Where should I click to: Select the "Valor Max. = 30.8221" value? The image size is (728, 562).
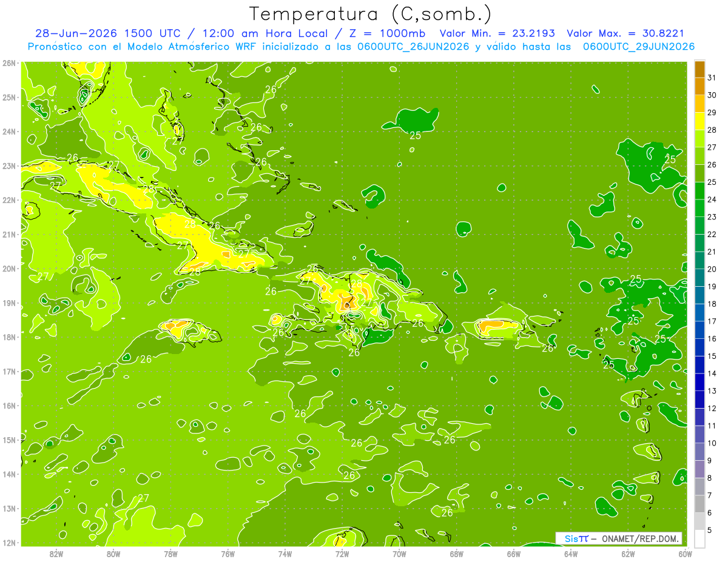pyautogui.click(x=625, y=33)
